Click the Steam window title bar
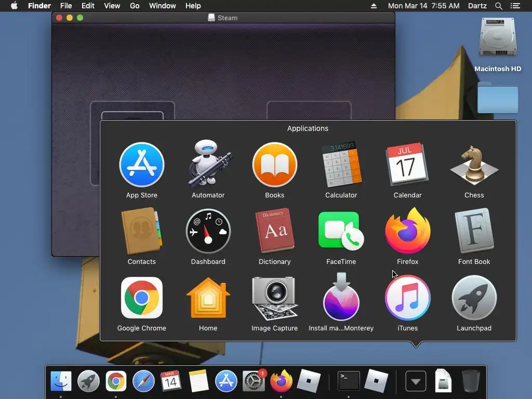This screenshot has height=399, width=532. click(223, 18)
